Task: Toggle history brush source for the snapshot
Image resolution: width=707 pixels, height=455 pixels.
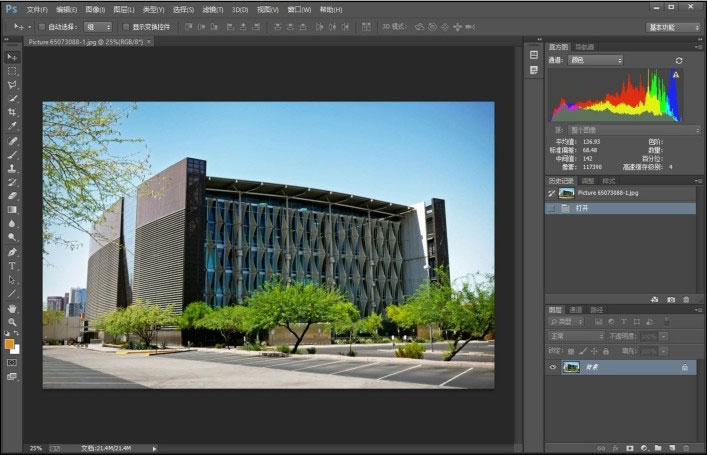Action: click(551, 193)
